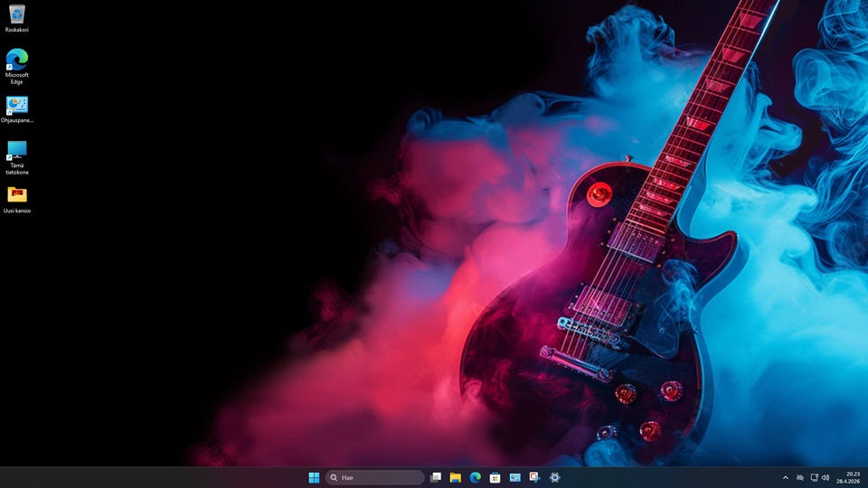The width and height of the screenshot is (868, 488).
Task: Open the network status tray icon
Action: (x=814, y=477)
